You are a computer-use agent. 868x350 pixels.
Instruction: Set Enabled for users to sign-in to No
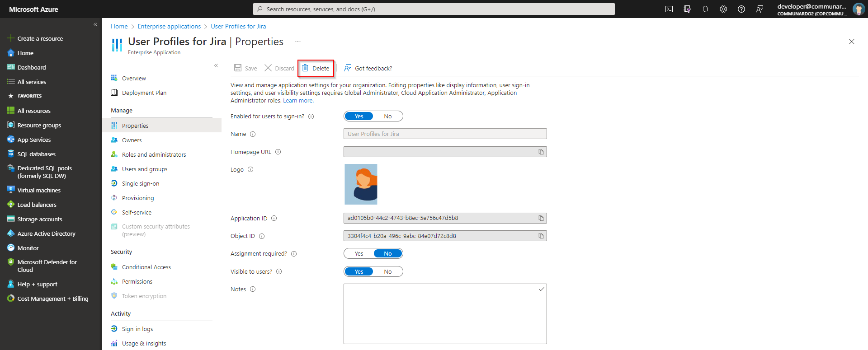pos(387,117)
